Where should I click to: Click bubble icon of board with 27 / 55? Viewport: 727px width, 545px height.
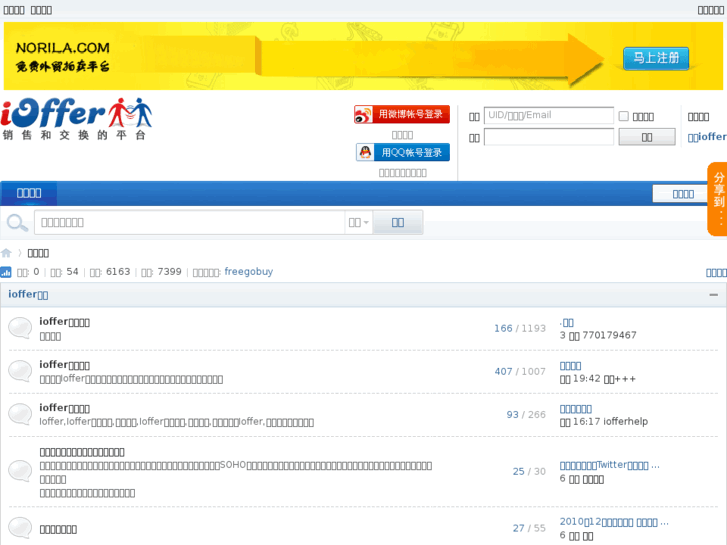point(20,528)
